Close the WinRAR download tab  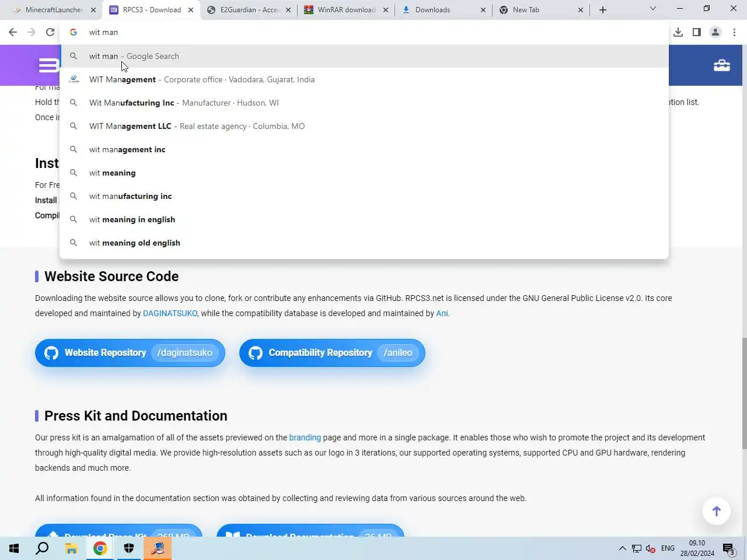(386, 10)
